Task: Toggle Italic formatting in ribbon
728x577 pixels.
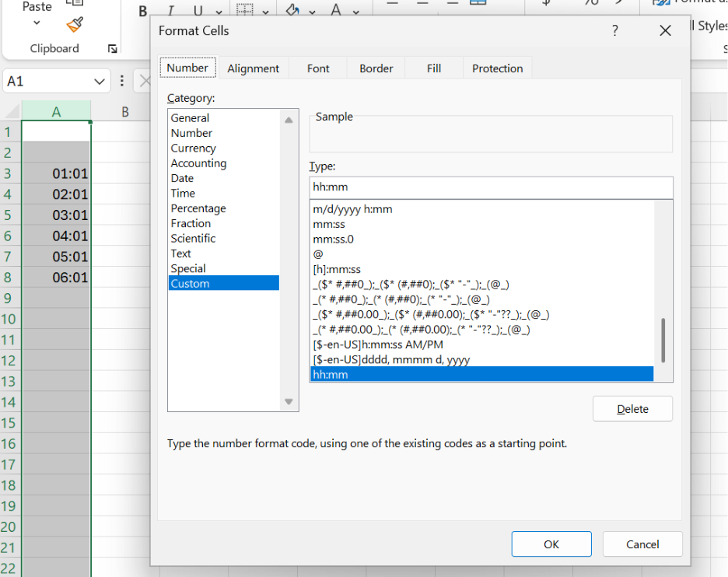Action: coord(170,11)
